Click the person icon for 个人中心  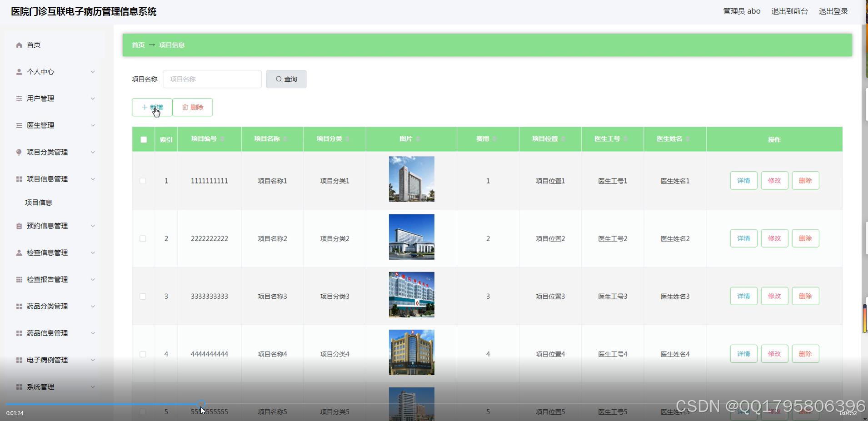click(19, 72)
